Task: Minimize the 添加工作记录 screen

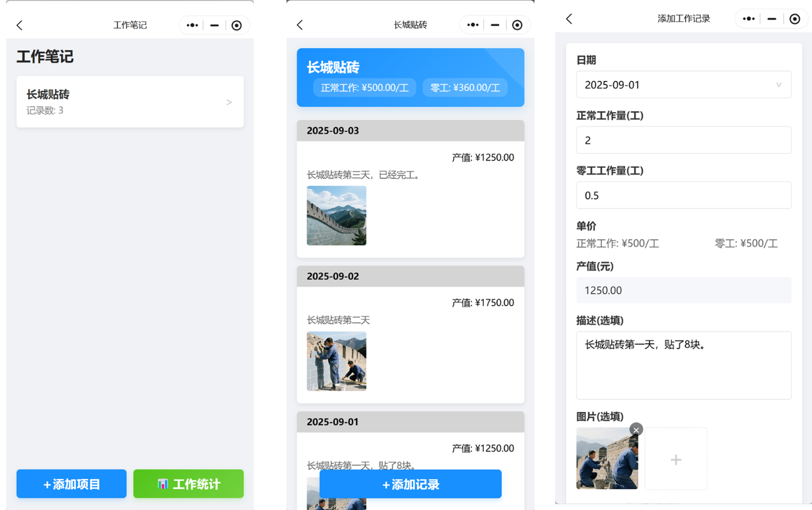Action: 771,19
